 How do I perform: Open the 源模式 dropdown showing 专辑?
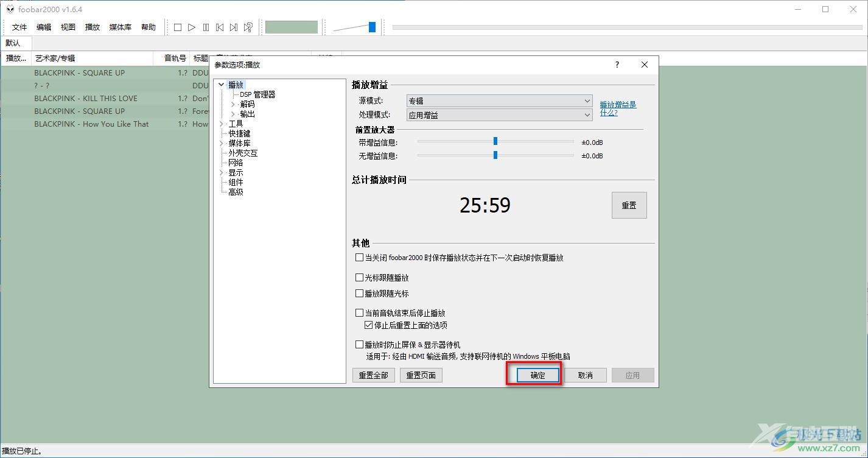coord(499,101)
